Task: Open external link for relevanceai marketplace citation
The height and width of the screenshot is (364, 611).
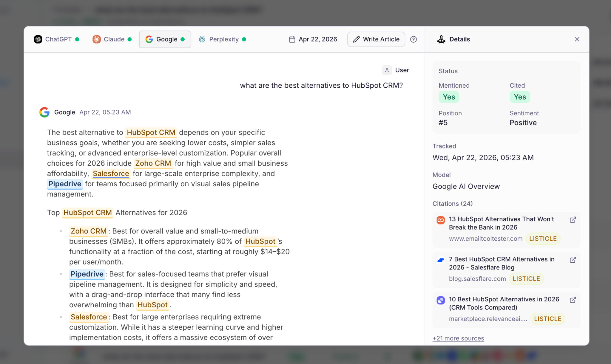Action: pyautogui.click(x=573, y=300)
